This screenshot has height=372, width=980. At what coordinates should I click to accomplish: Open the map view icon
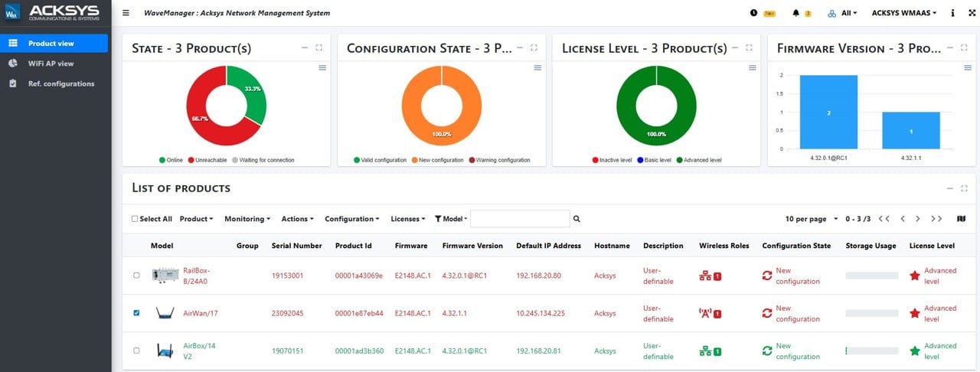(962, 219)
